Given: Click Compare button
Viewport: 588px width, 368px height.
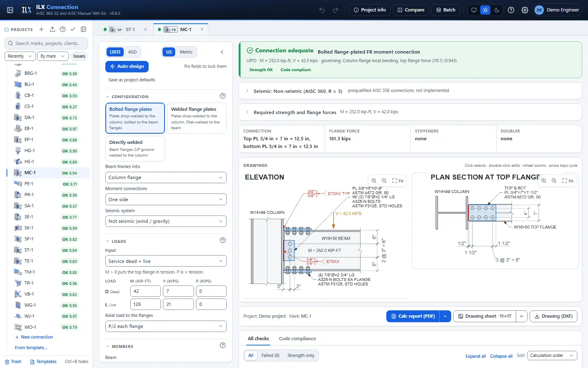Looking at the screenshot, I should pyautogui.click(x=411, y=10).
